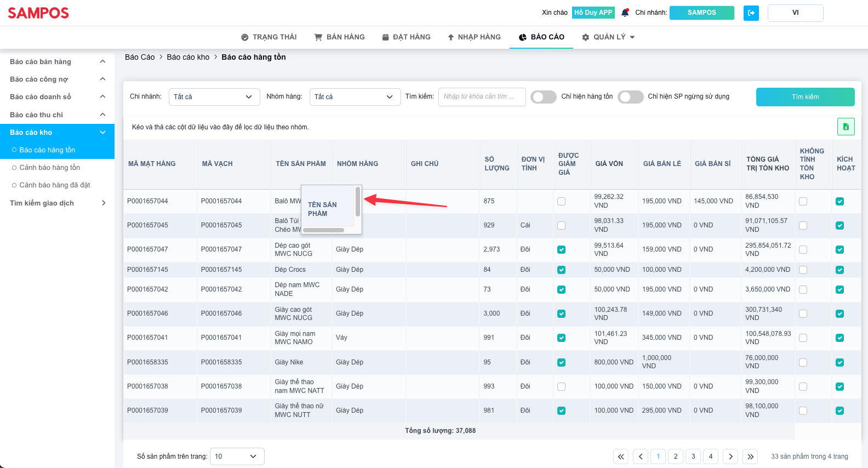Uncheck discount box for Dép Crocs row

tap(561, 270)
